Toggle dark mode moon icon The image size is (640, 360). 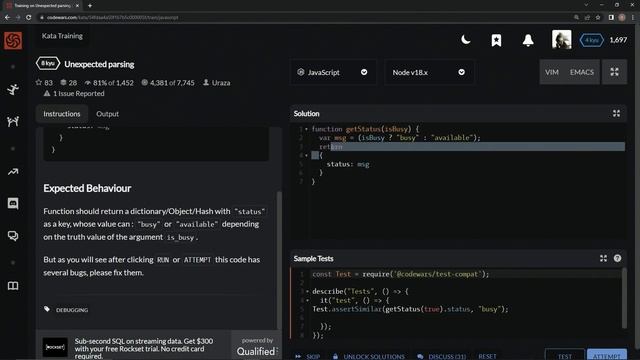(x=465, y=40)
